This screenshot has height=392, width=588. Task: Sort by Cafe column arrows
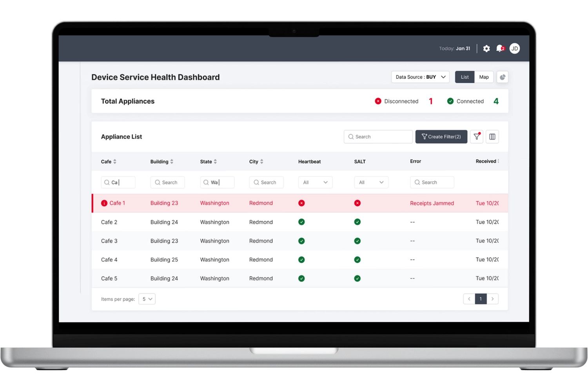tap(115, 162)
